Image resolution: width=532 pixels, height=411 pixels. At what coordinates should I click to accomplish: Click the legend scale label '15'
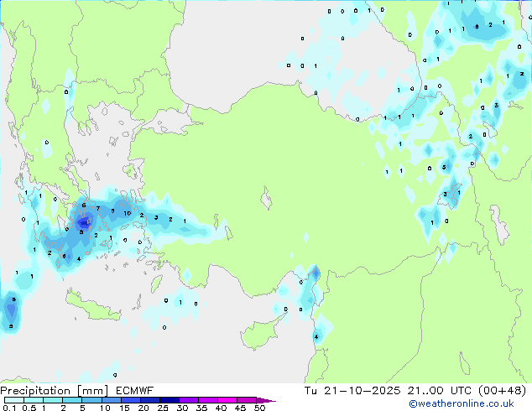[x=124, y=408]
